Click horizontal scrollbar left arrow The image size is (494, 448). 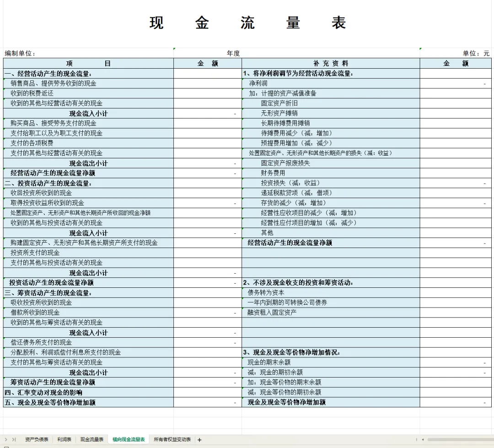click(423, 439)
